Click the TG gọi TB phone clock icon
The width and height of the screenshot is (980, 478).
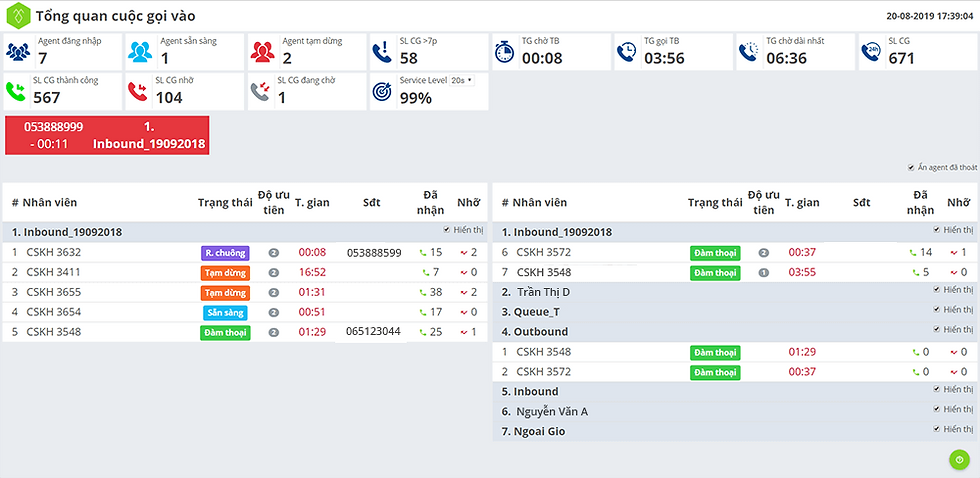(626, 52)
